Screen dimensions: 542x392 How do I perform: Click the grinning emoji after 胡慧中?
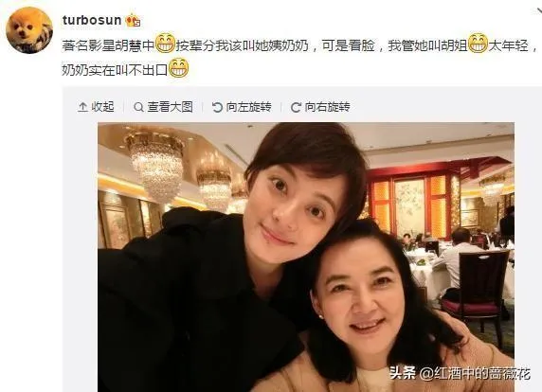pyautogui.click(x=165, y=43)
